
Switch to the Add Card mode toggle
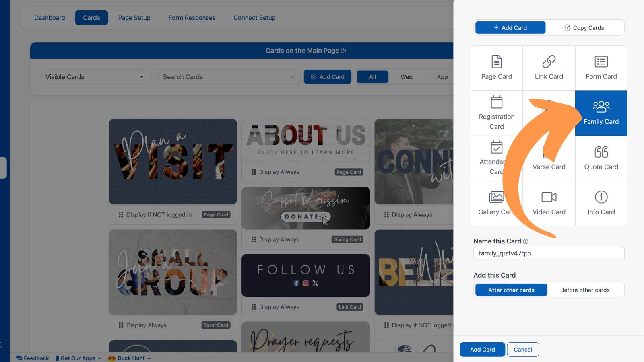click(510, 28)
